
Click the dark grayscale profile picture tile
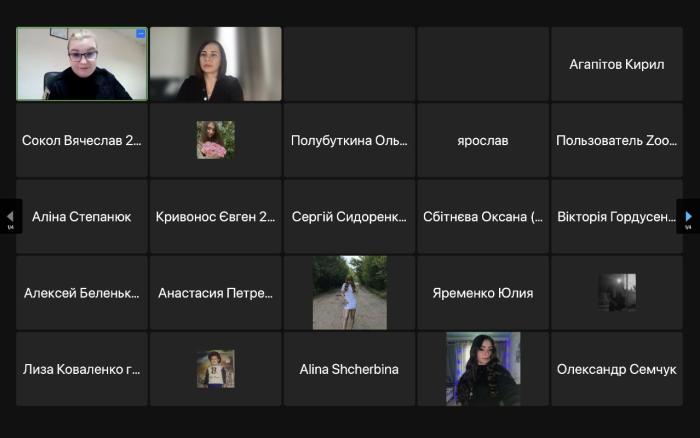coord(616,293)
